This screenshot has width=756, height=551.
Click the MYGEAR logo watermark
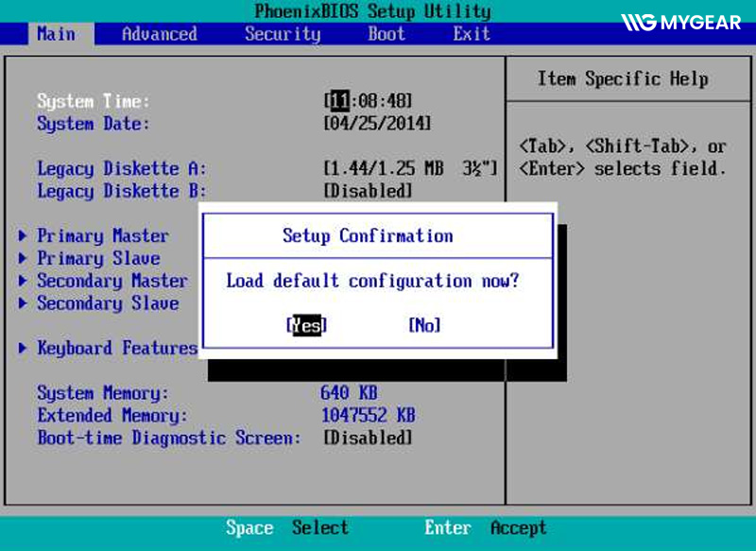[680, 22]
